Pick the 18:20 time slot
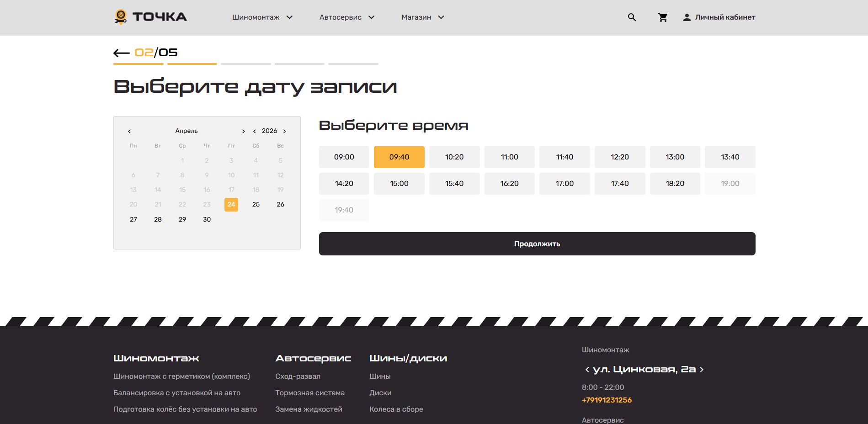Screen dimensions: 868x424 (675, 184)
